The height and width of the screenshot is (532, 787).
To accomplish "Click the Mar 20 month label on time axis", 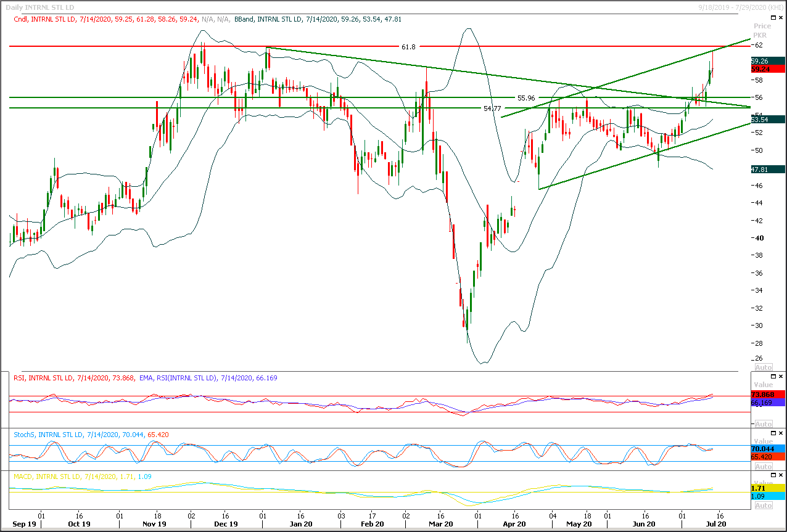I will point(440,524).
